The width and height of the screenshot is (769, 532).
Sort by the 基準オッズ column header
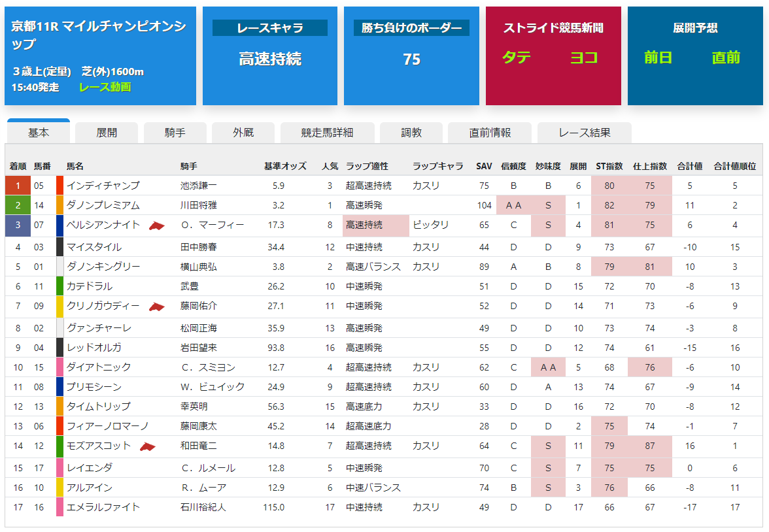coord(285,166)
